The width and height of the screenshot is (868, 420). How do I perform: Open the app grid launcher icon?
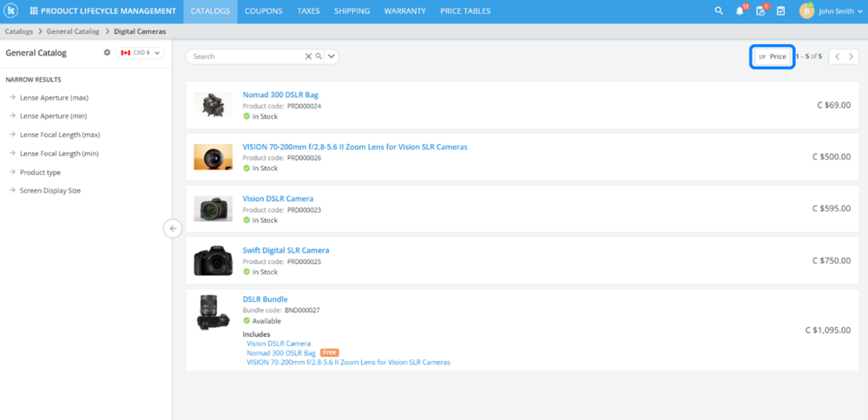tap(34, 11)
